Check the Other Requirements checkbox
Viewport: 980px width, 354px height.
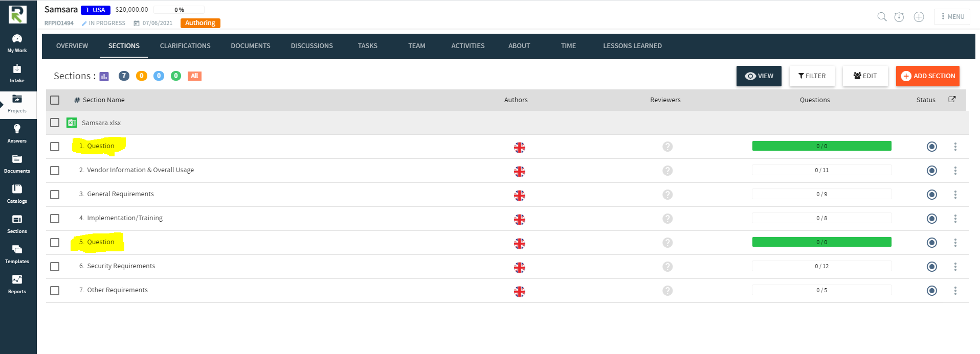(x=55, y=291)
